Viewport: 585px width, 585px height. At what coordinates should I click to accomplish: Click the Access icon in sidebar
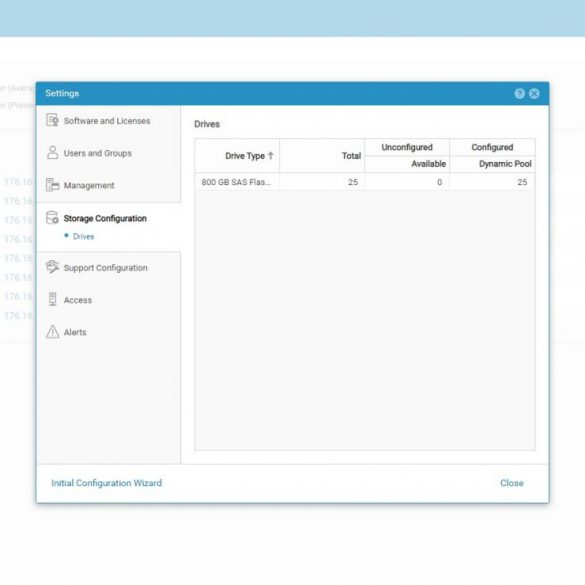pos(53,299)
